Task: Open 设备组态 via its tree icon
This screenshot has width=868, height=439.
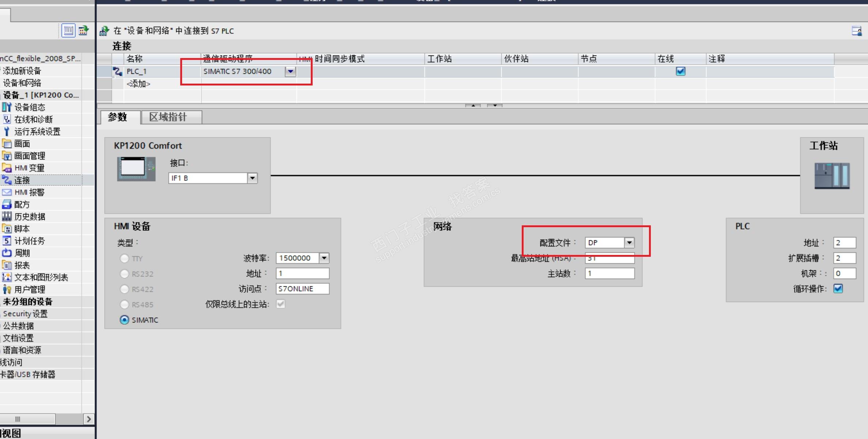Action: click(x=7, y=107)
